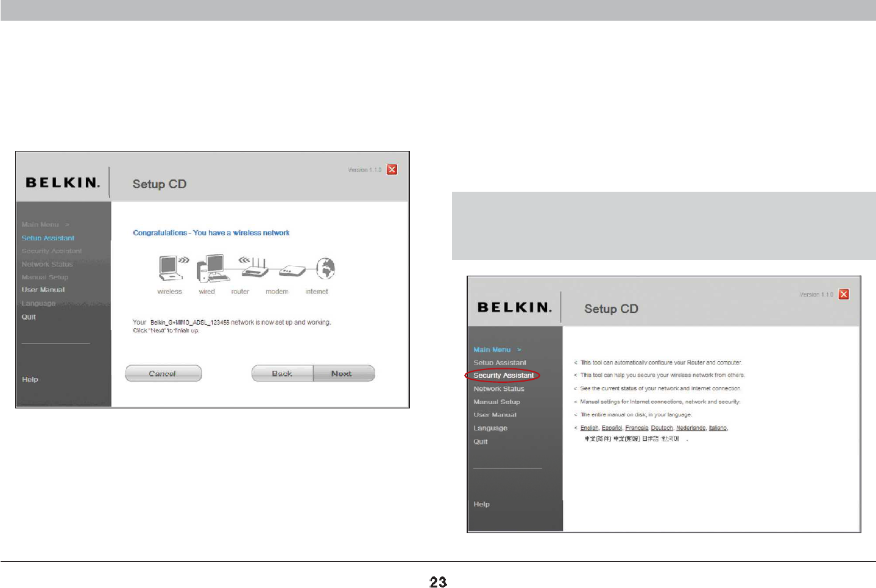Image resolution: width=876 pixels, height=588 pixels.
Task: Choose Italiano language link
Action: click(x=718, y=428)
